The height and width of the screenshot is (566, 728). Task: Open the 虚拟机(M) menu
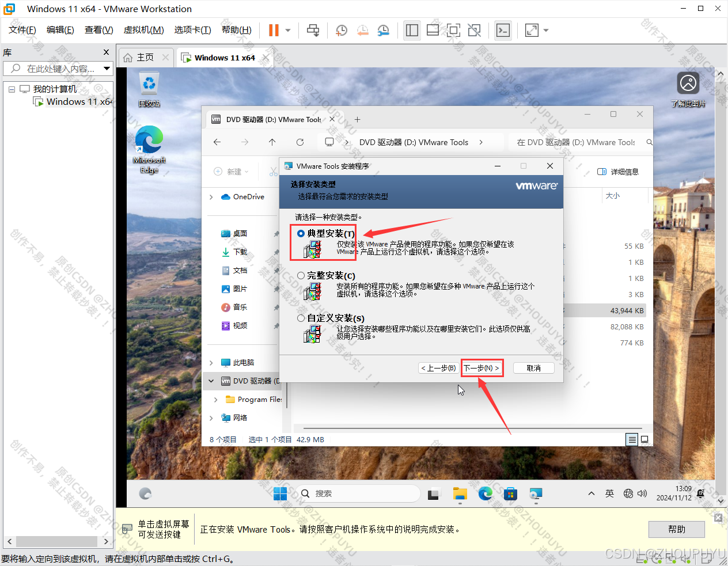click(143, 30)
